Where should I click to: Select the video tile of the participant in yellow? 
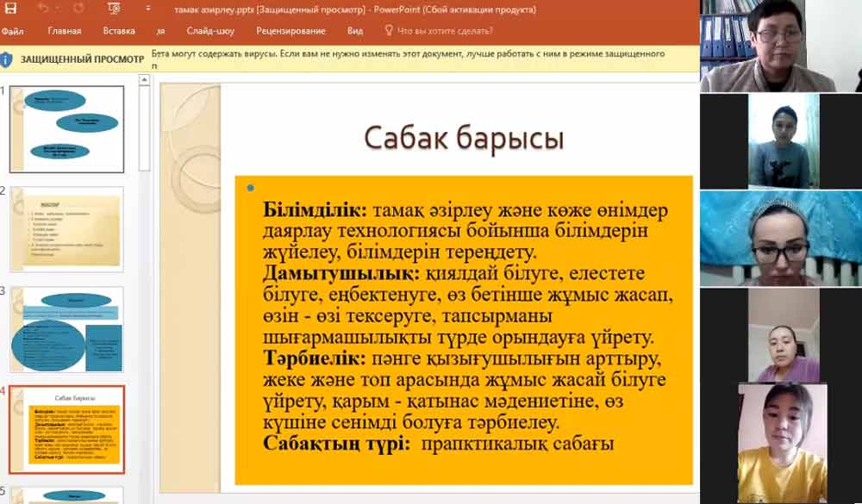781,444
